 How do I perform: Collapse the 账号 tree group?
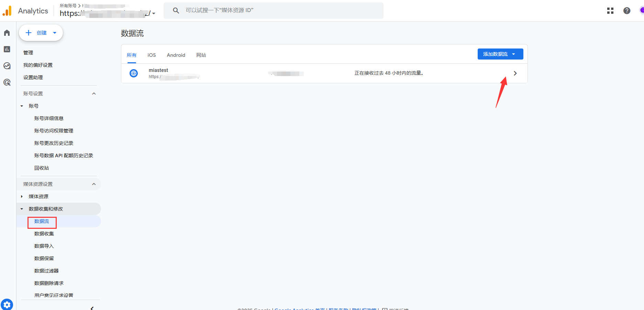point(22,106)
